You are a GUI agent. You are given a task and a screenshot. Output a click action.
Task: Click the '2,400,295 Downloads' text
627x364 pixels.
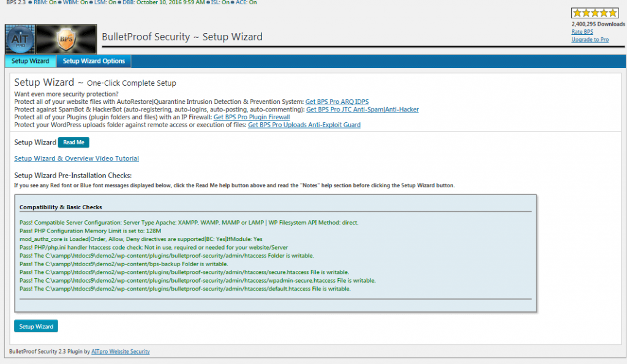pos(598,24)
